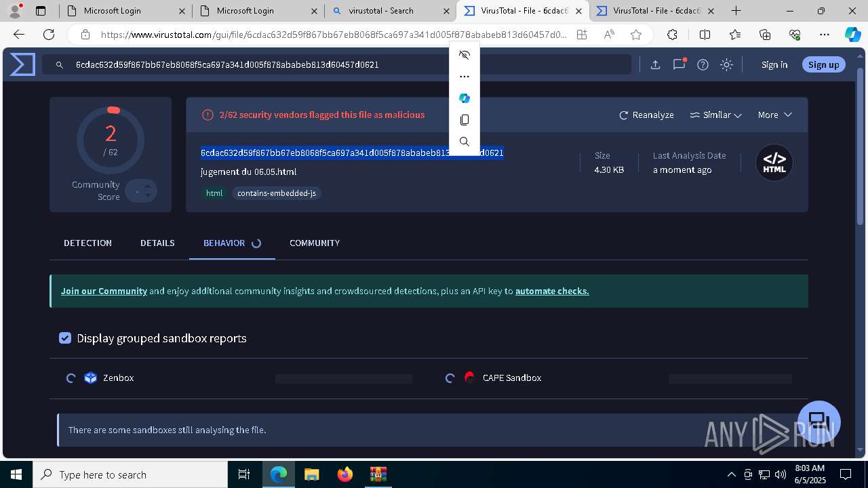Click the file name jugement du 06.05.html
This screenshot has width=868, height=488.
click(248, 172)
